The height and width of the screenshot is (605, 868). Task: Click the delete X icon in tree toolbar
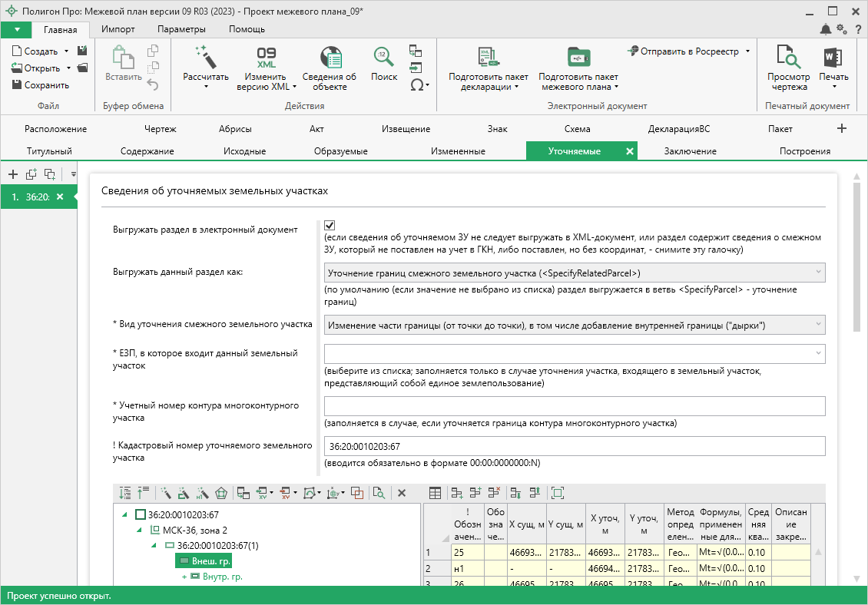[x=401, y=493]
